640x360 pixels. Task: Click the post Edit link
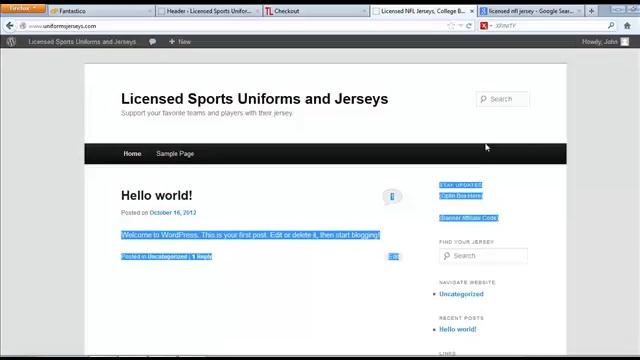click(x=393, y=256)
